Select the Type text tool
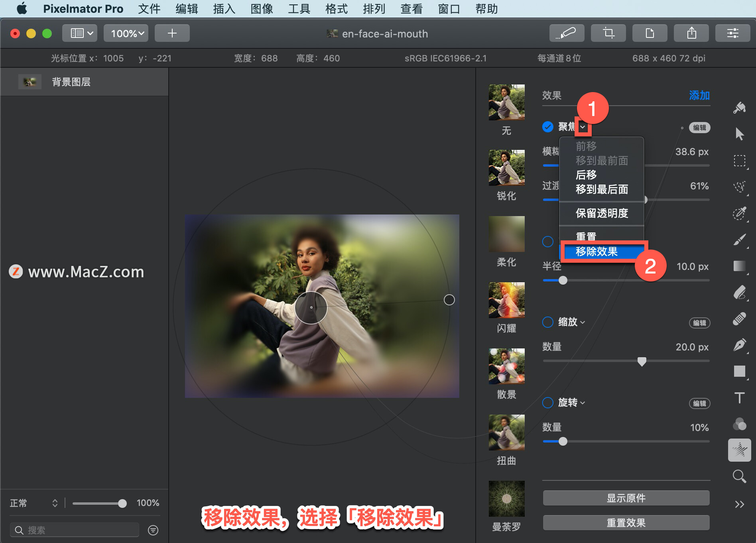This screenshot has width=756, height=543. pyautogui.click(x=740, y=397)
